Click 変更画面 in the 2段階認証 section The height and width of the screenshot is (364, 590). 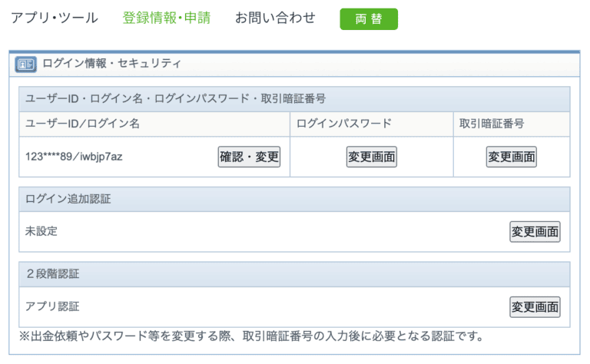(535, 307)
